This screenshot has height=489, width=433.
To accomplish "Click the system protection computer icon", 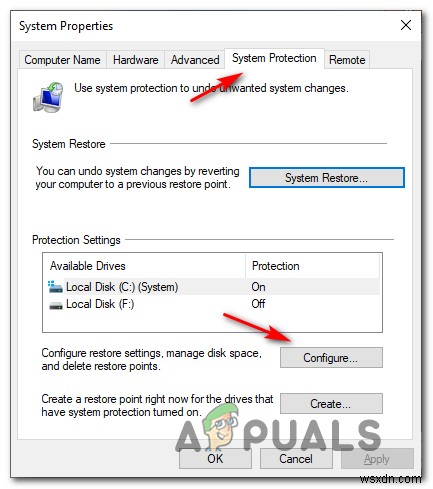I will pos(48,97).
